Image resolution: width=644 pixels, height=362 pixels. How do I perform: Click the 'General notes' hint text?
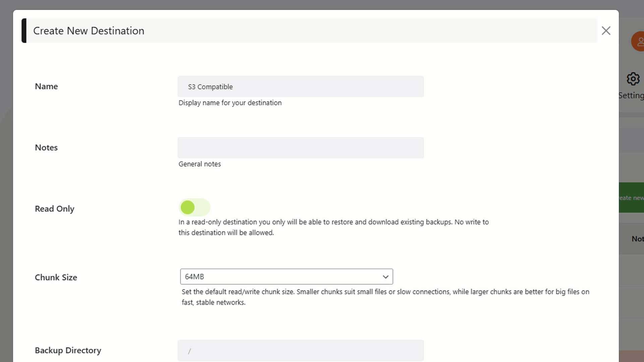199,164
